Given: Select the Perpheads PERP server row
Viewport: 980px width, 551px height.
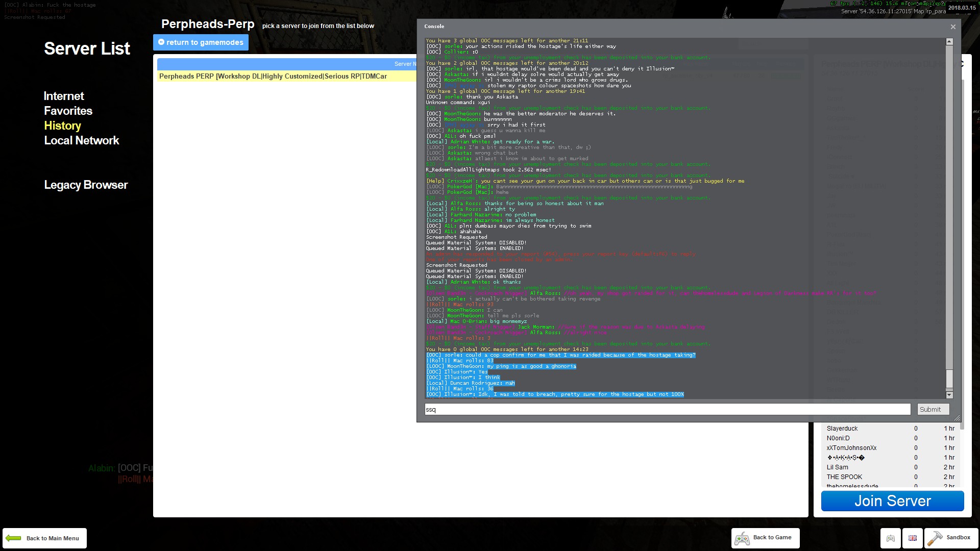Looking at the screenshot, I should click(287, 76).
